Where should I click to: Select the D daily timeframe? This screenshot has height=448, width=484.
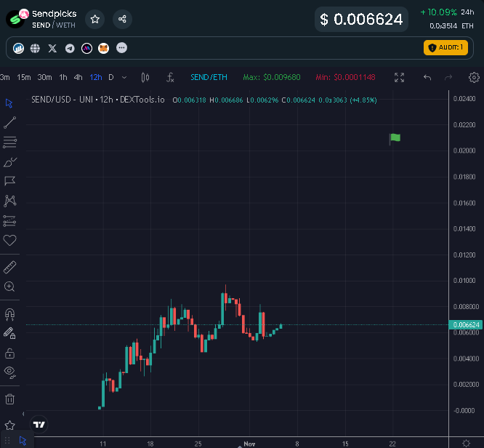click(x=111, y=77)
